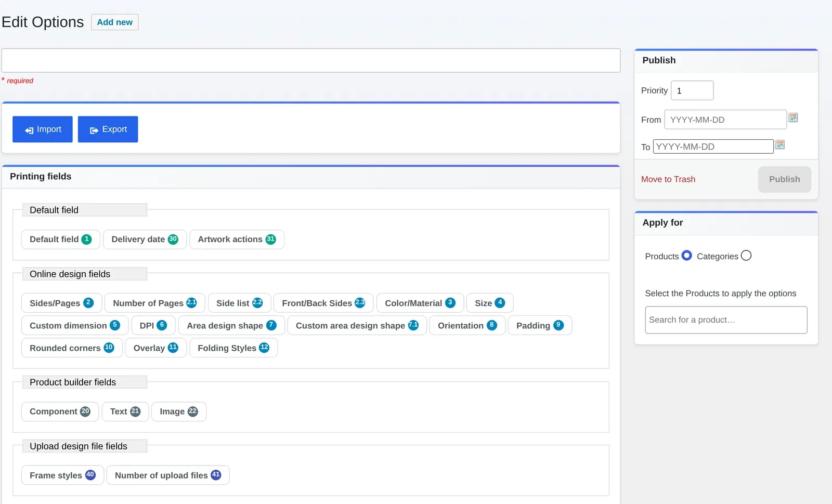Viewport: 832px width, 504px height.
Task: Add the Side list field
Action: [239, 303]
